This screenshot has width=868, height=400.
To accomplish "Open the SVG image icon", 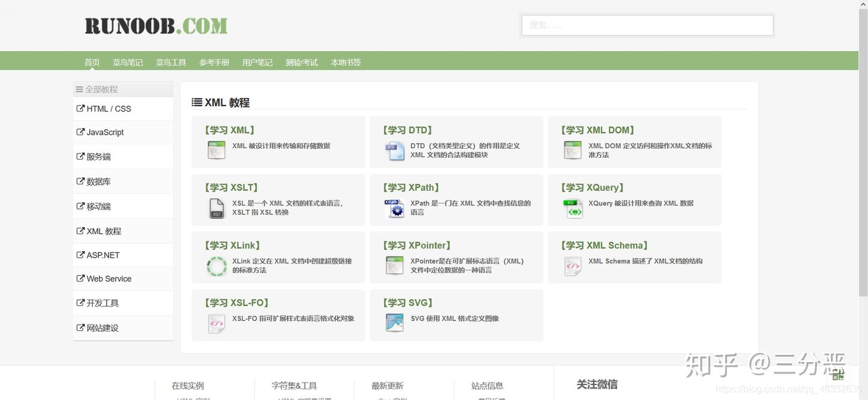I will point(395,323).
